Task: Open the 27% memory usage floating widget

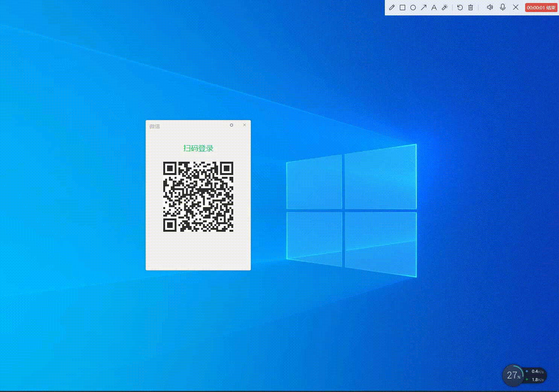Action: (x=513, y=375)
